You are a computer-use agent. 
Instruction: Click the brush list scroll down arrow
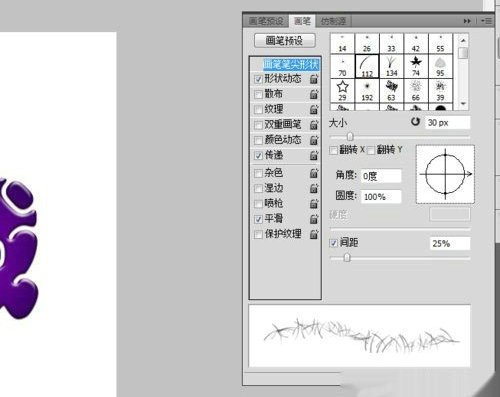coord(463,104)
